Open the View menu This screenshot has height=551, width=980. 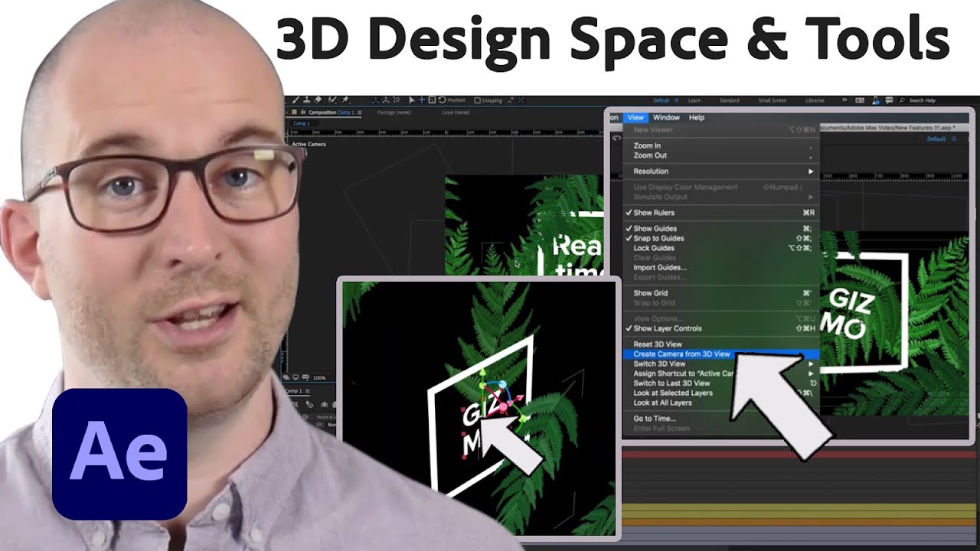(x=635, y=118)
